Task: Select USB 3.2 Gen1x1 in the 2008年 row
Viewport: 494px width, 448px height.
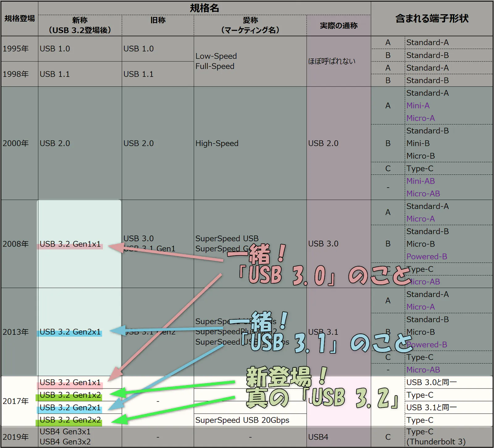Action: click(70, 244)
